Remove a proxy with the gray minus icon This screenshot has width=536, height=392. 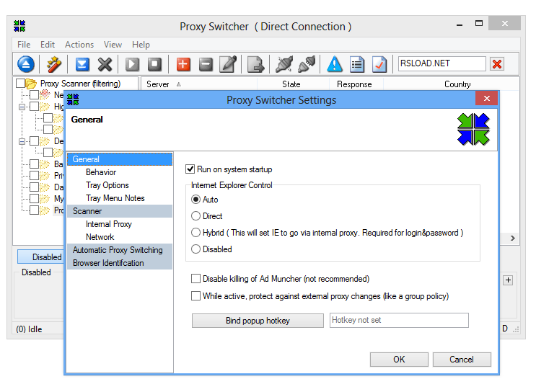coord(206,64)
